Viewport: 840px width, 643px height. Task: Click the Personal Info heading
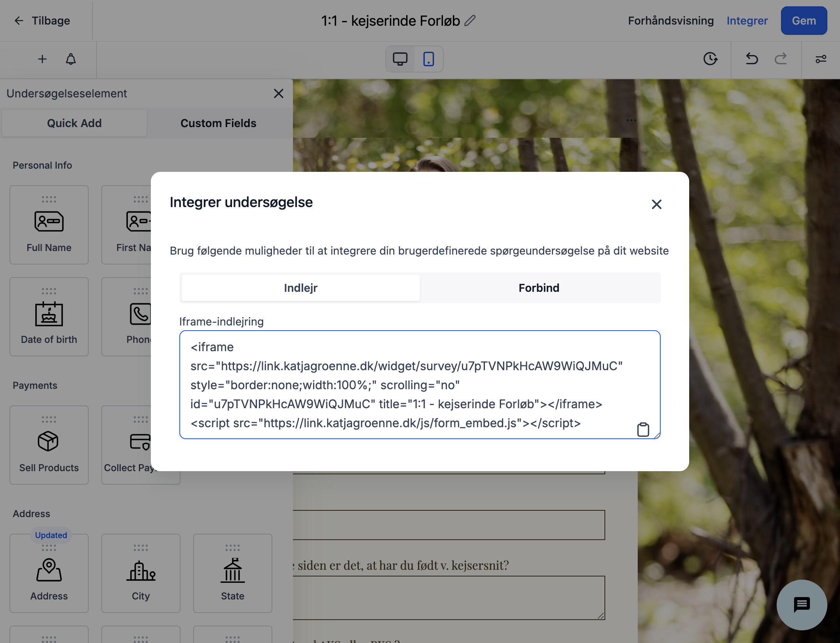(x=42, y=166)
